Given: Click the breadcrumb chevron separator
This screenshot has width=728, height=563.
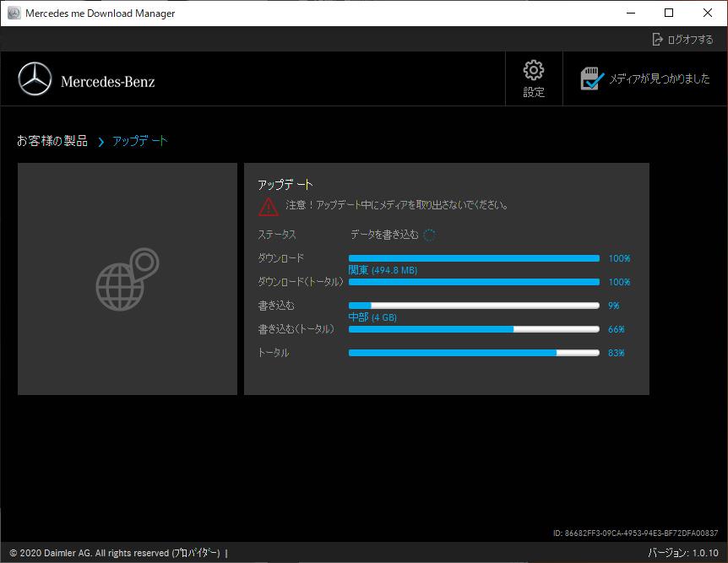Looking at the screenshot, I should click(101, 142).
